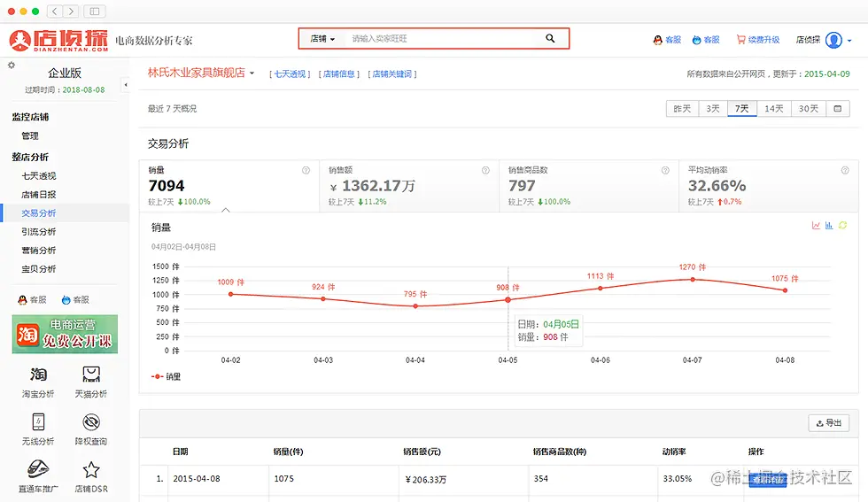Open 续费升级 cart link
The width and height of the screenshot is (868, 502).
coord(758,40)
